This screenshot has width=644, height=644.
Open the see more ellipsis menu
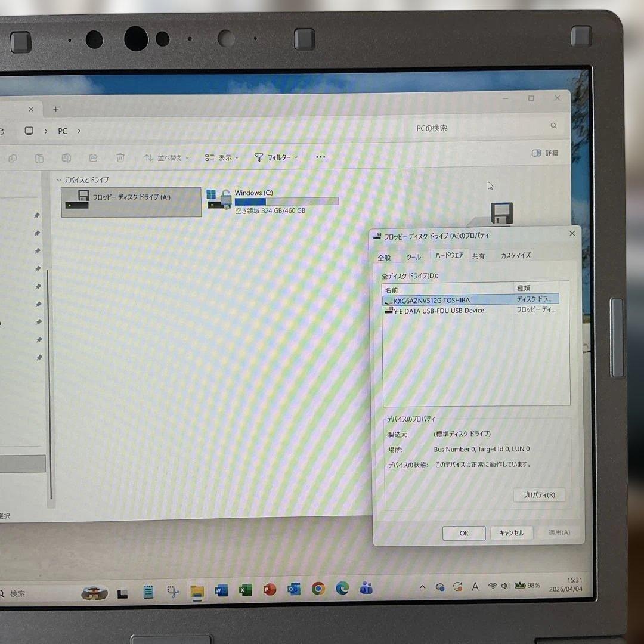coord(321,157)
